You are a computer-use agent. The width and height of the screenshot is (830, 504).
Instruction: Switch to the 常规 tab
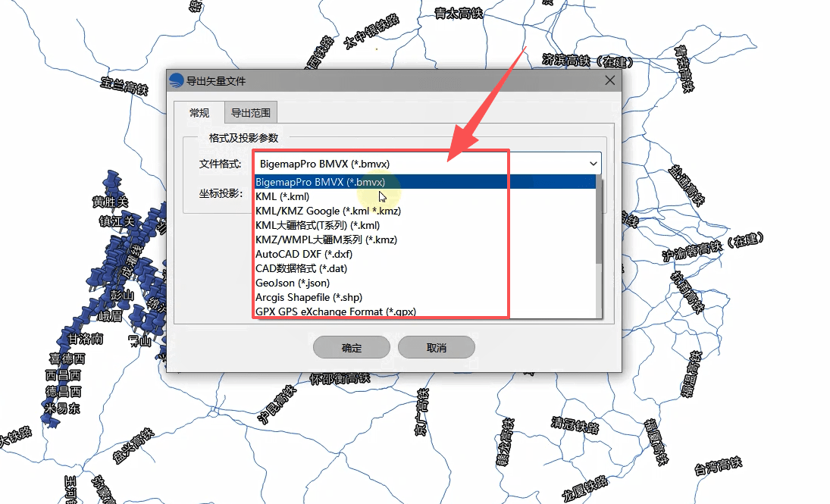pyautogui.click(x=199, y=113)
